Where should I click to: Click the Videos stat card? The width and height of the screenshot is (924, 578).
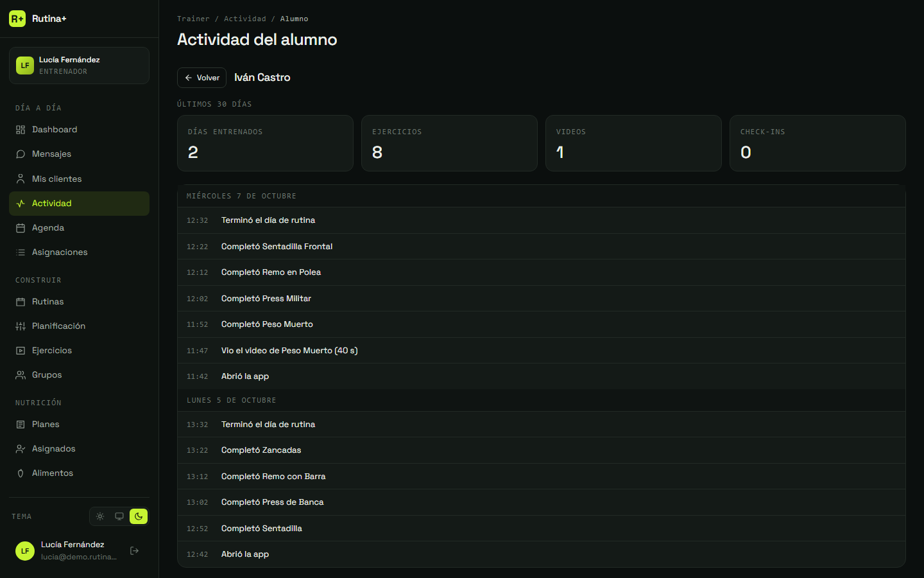click(633, 143)
